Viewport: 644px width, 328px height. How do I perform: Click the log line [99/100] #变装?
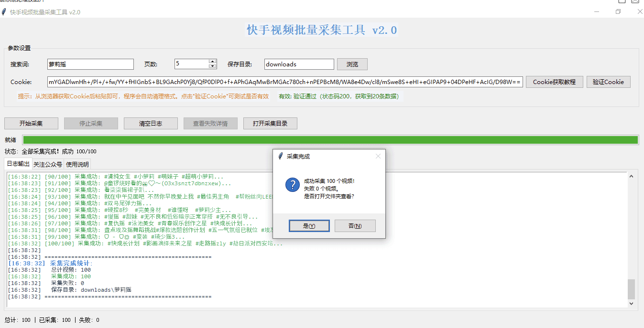96,236
